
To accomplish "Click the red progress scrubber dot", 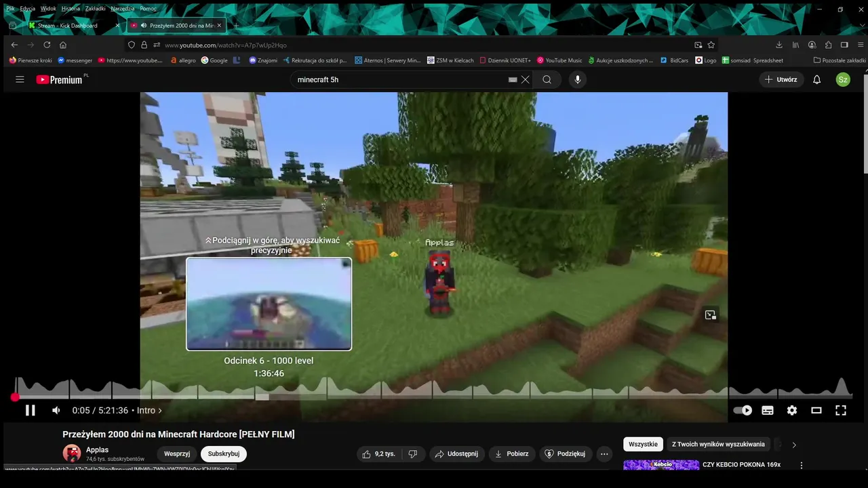I will coord(15,397).
